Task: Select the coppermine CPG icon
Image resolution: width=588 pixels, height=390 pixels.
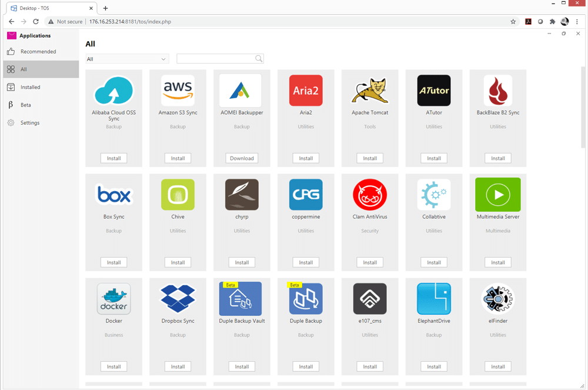Action: 306,194
